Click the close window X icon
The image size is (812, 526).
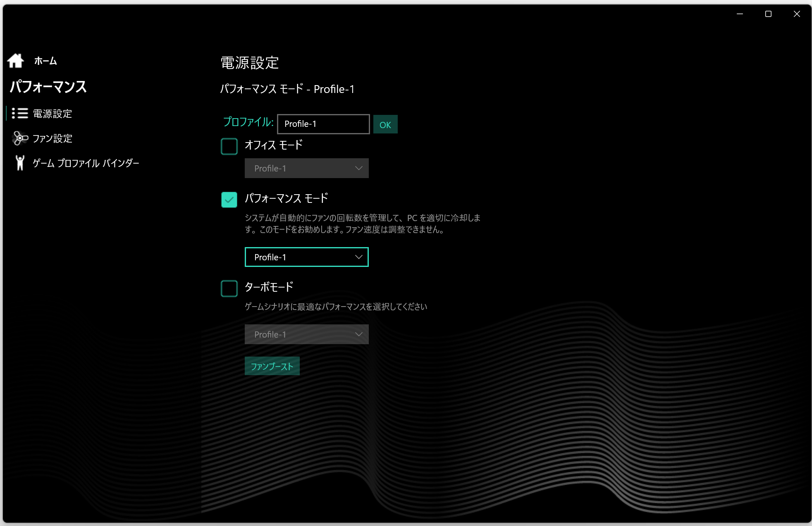pyautogui.click(x=797, y=14)
